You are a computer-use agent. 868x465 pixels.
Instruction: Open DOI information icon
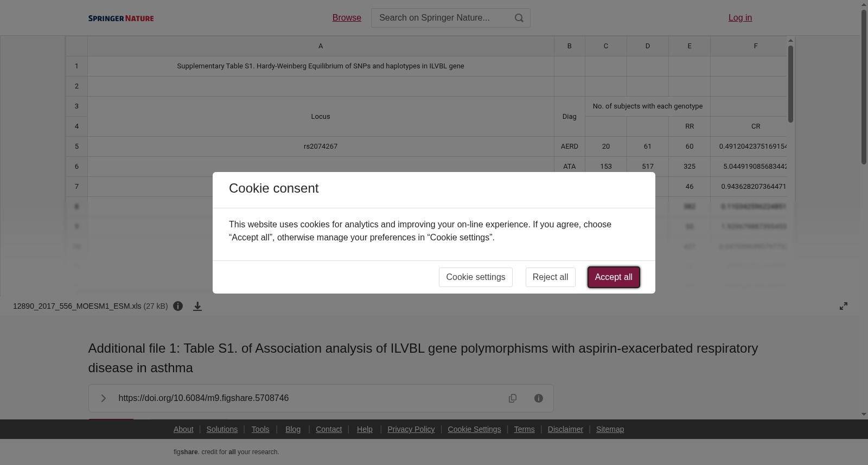[539, 398]
